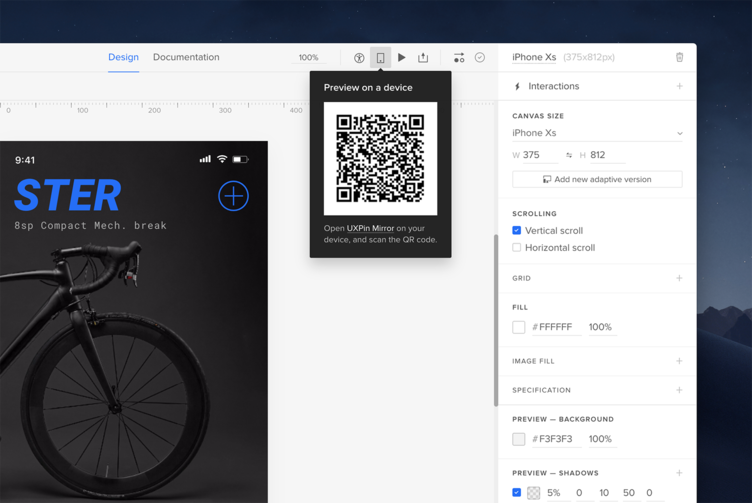Open the UXPin Mirror link
This screenshot has width=752, height=503.
click(370, 228)
